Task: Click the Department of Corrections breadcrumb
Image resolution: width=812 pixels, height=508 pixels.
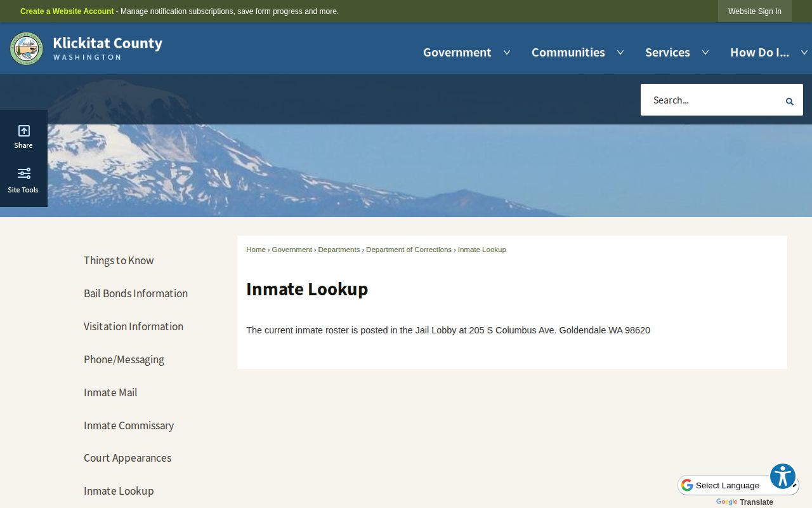Action: pyautogui.click(x=409, y=250)
